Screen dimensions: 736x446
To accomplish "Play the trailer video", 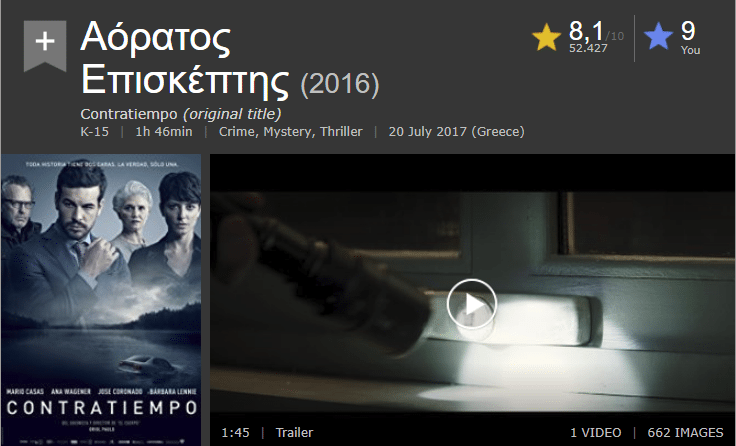I will (x=472, y=304).
